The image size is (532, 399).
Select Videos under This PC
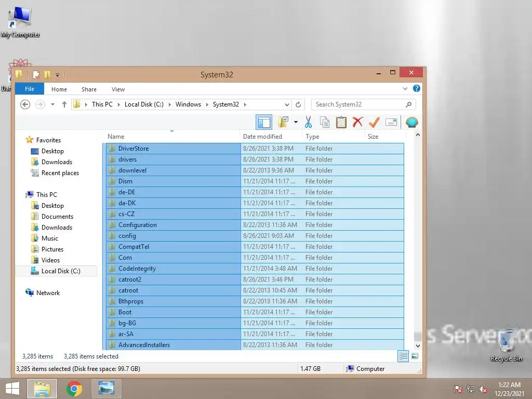pyautogui.click(x=50, y=260)
